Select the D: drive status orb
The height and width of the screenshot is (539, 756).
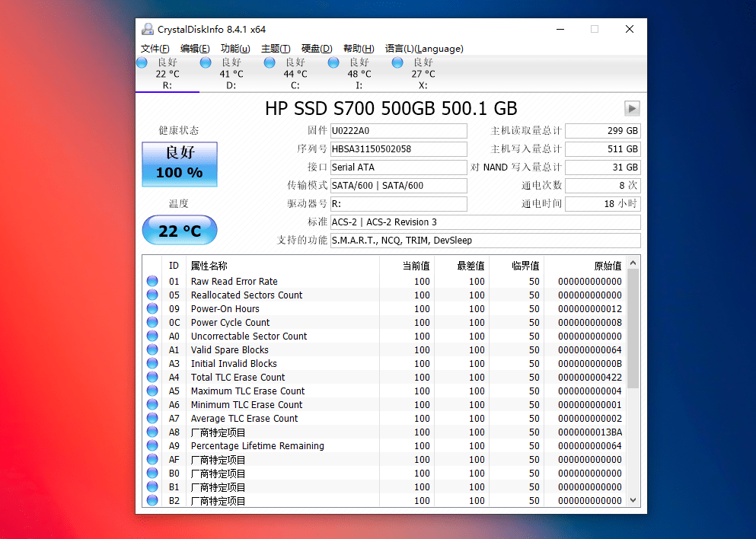tap(206, 62)
